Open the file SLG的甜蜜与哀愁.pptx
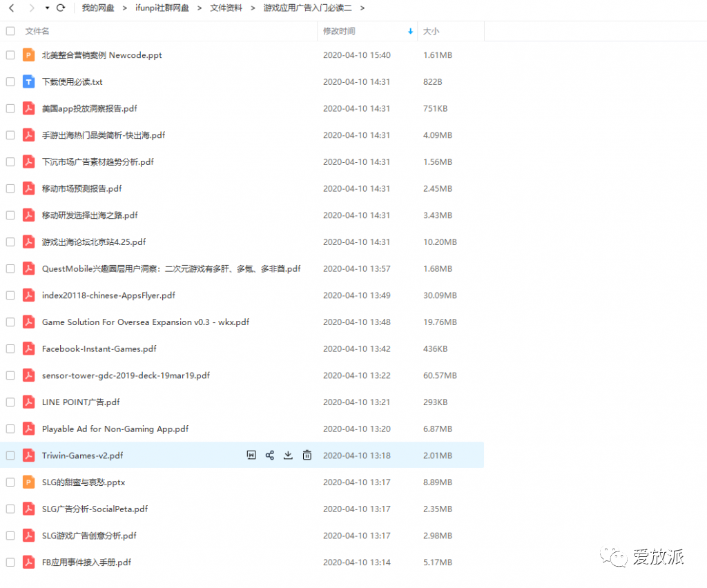 click(x=84, y=482)
